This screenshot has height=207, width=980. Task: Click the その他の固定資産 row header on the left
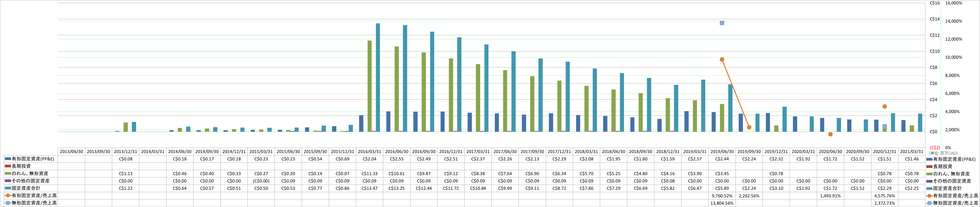[31, 181]
